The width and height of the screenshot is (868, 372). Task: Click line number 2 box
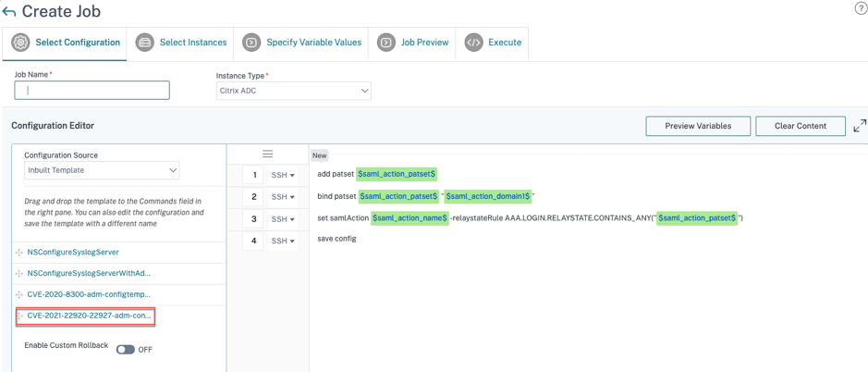coord(253,197)
